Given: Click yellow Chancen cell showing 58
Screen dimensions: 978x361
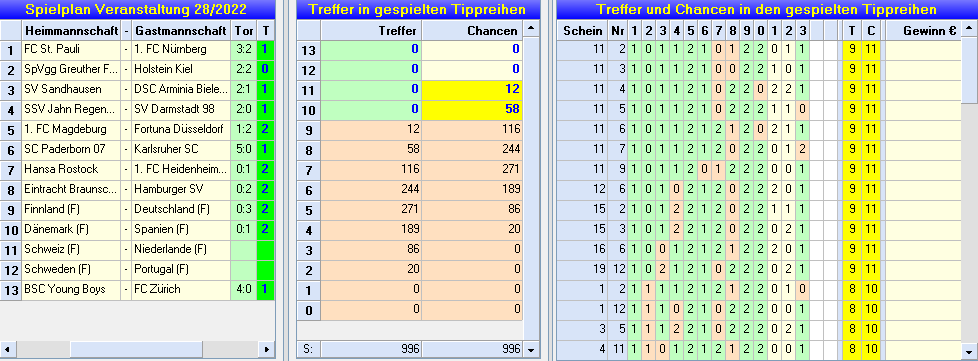Looking at the screenshot, I should 472,110.
